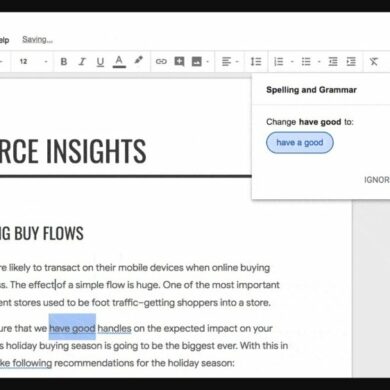Open line spacing options
Image resolution: width=390 pixels, height=390 pixels.
[x=256, y=61]
